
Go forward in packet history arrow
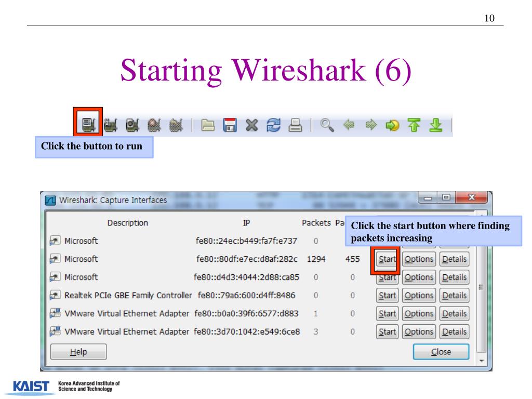(x=371, y=125)
